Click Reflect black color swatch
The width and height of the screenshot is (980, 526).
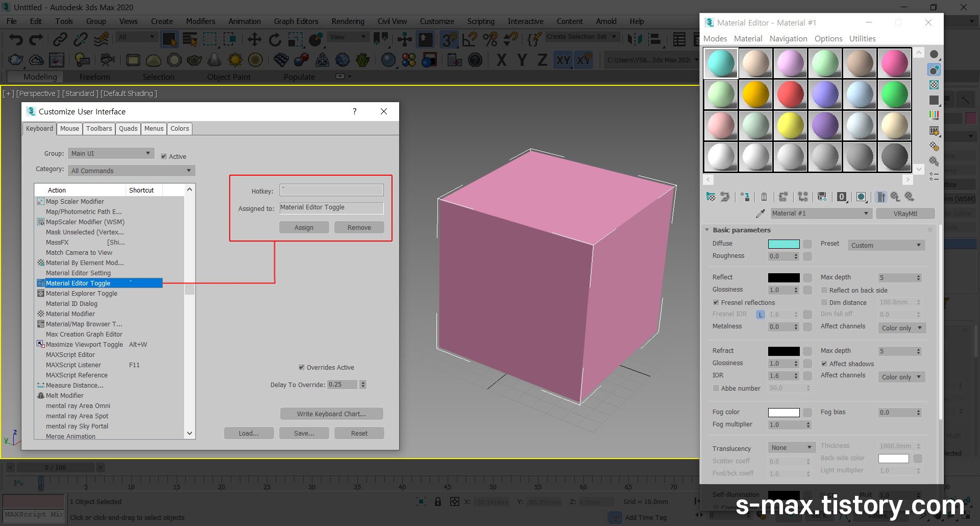point(783,278)
